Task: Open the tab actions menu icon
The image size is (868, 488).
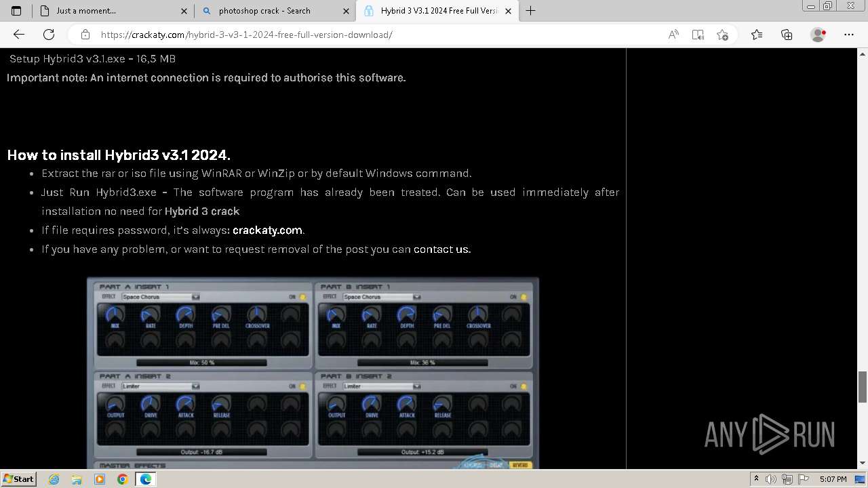Action: coord(16,11)
